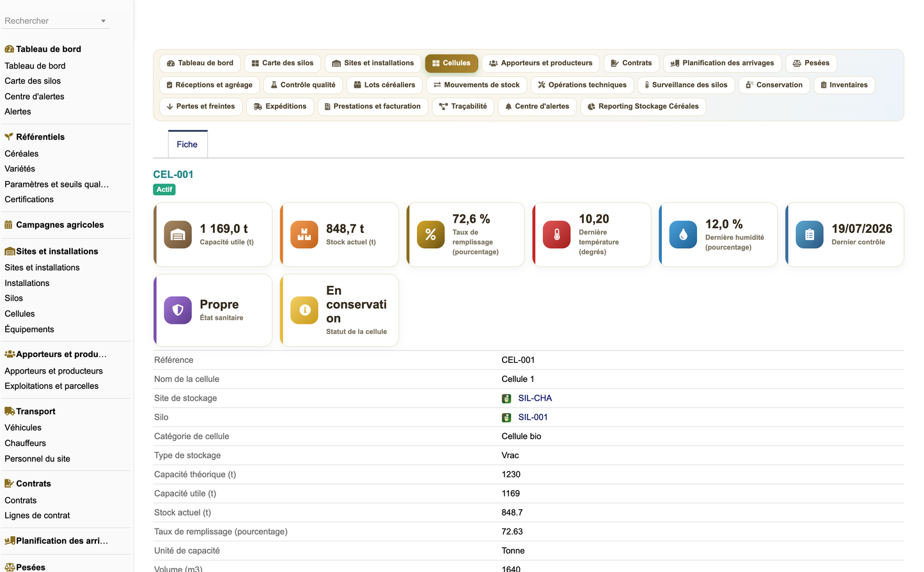This screenshot has width=924, height=572.
Task: Open Sites et installations top navigation button
Action: (373, 63)
